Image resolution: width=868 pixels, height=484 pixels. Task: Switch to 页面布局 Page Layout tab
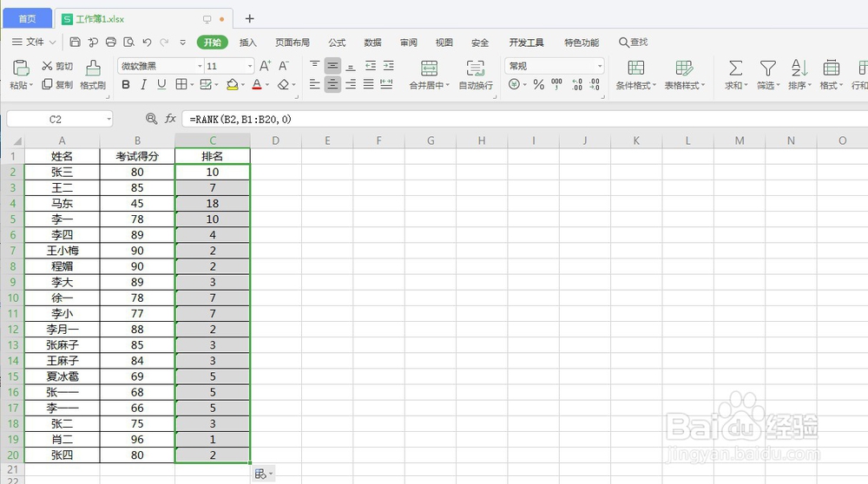click(293, 43)
